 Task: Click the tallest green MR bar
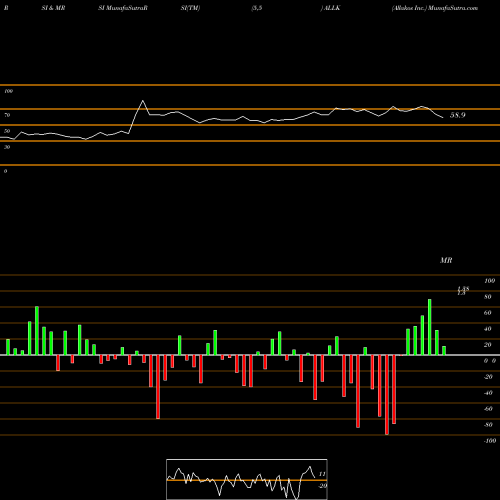(x=430, y=327)
